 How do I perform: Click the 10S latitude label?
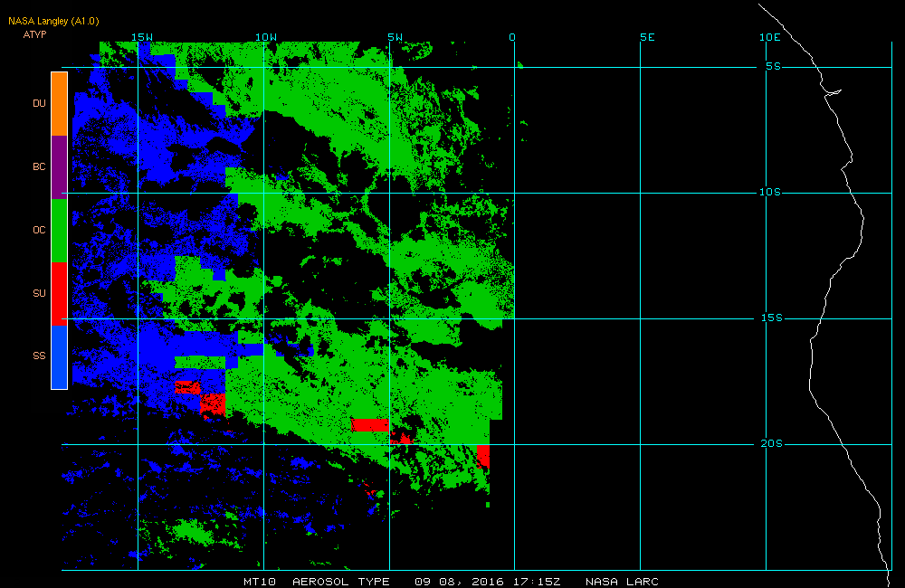pyautogui.click(x=770, y=192)
